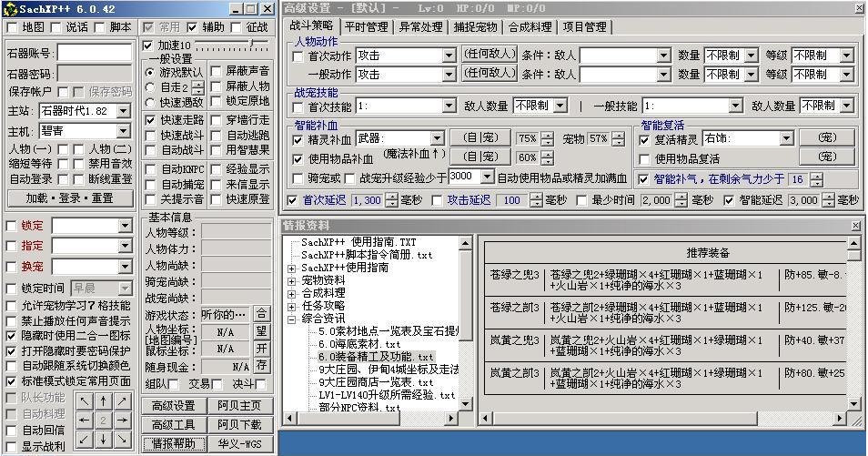This screenshot has width=868, height=456.
Task: Toggle the 辅助 checkbox
Action: [x=192, y=27]
